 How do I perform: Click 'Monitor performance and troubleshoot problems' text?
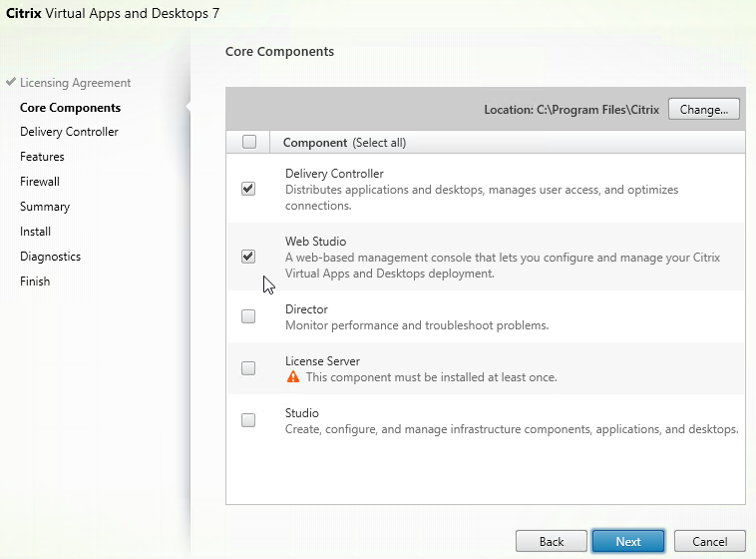pyautogui.click(x=417, y=325)
